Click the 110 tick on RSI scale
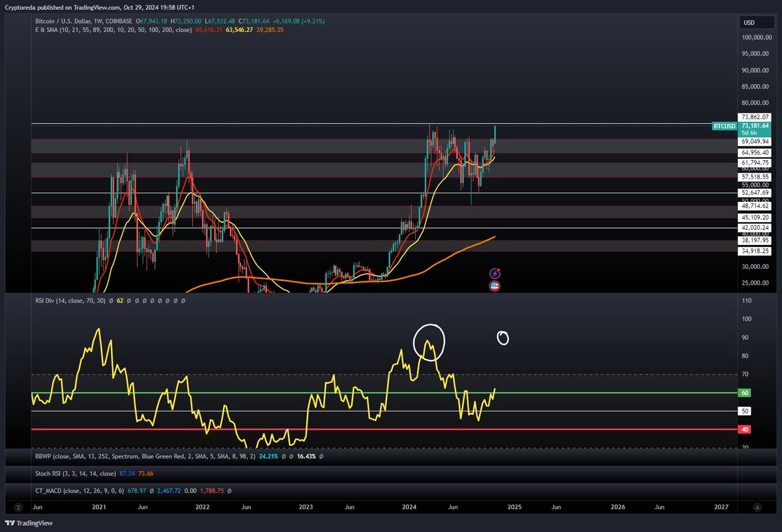 [747, 301]
